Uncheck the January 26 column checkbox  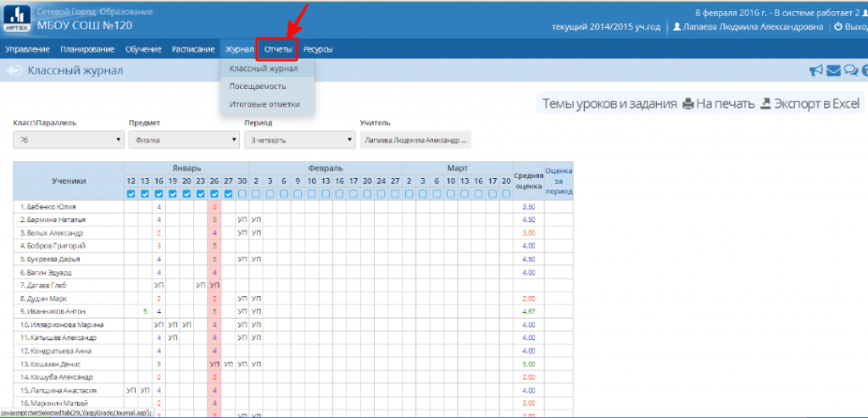(x=214, y=194)
